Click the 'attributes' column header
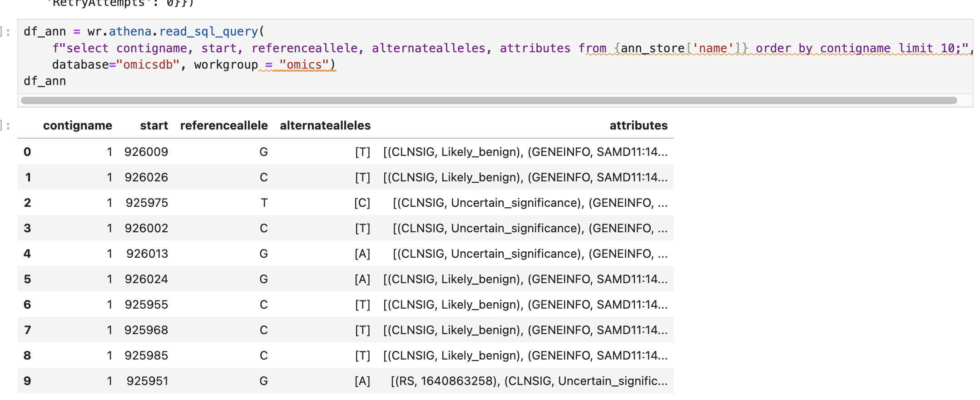Image resolution: width=980 pixels, height=400 pixels. 638,125
